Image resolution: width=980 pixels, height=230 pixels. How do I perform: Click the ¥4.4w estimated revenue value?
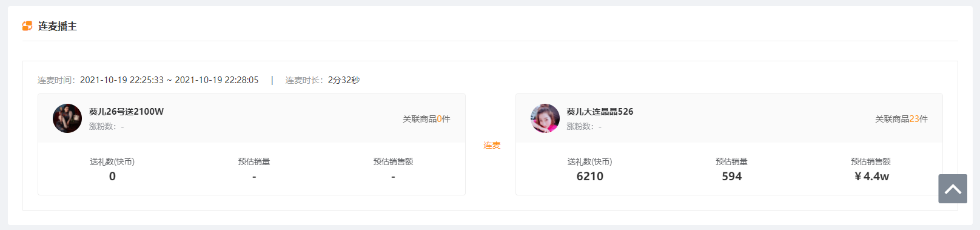(x=871, y=177)
